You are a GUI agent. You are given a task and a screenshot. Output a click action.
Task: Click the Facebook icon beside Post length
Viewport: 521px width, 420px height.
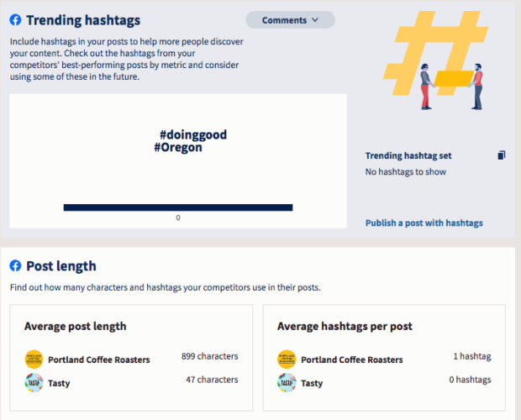tap(15, 265)
